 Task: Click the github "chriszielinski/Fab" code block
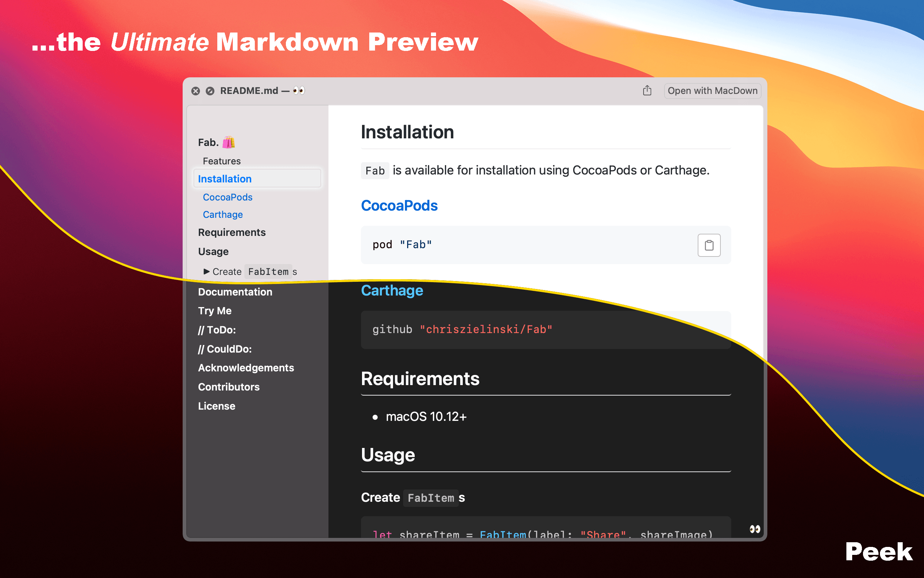(546, 329)
